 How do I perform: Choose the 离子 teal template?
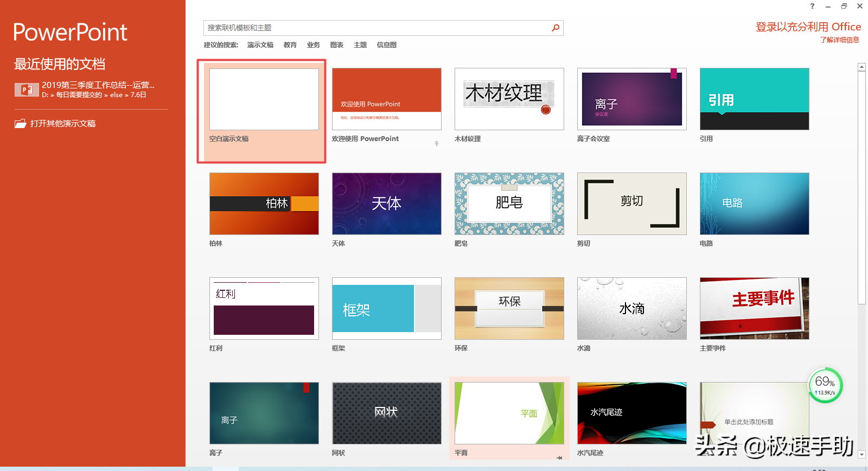coord(264,413)
